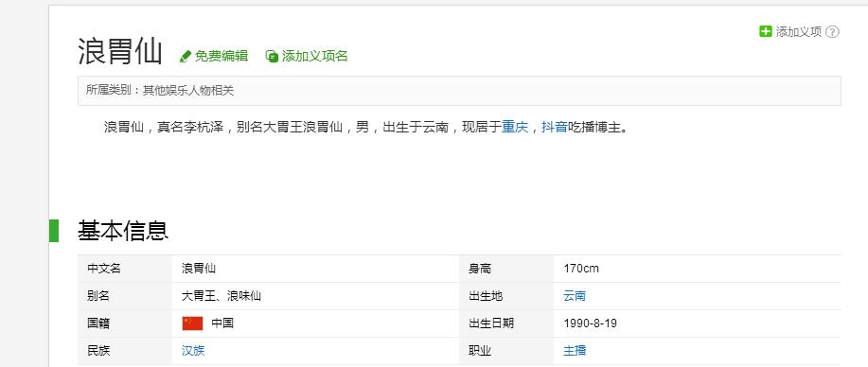Click the green plus 添加义项 icon
868x367 pixels.
[765, 31]
